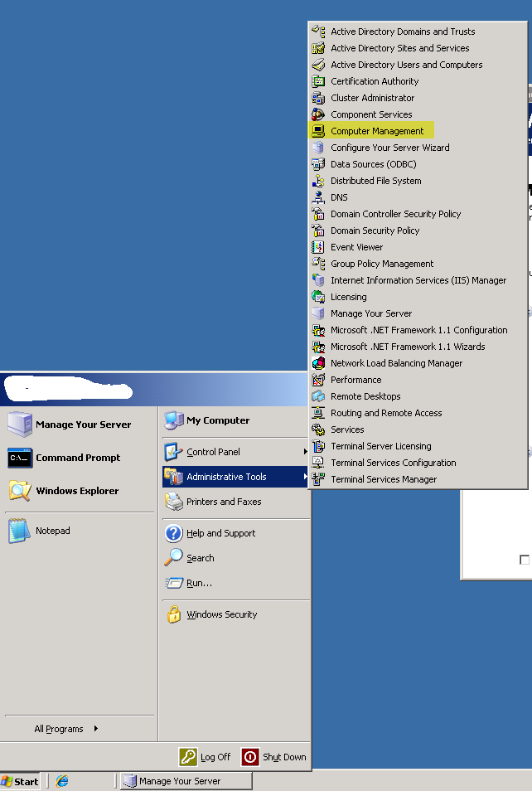Click the Log Off button
This screenshot has width=532, height=791.
point(206,756)
